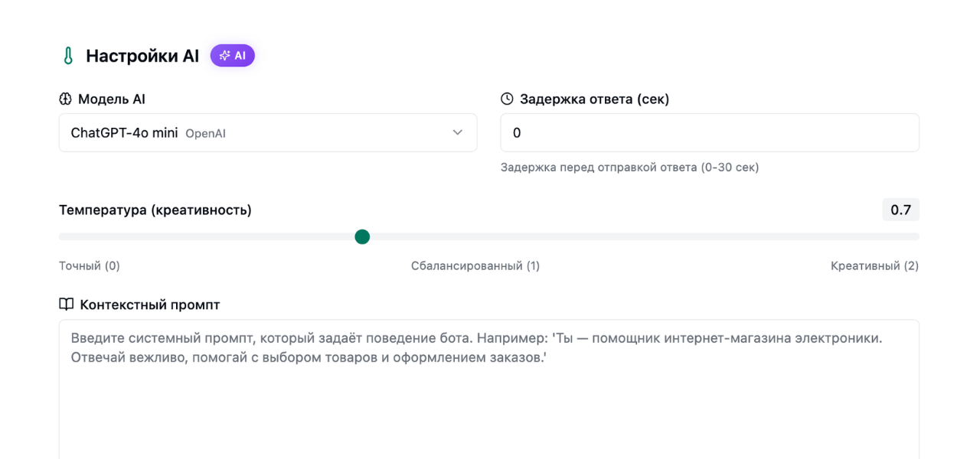Screen dimensions: 980x459
Task: Open the ChatGPT-4o mini model dropdown
Action: (267, 133)
